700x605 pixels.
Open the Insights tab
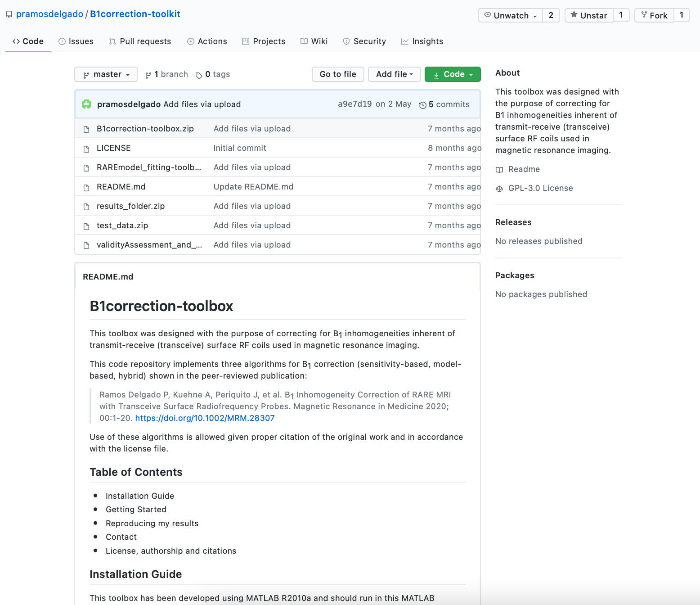(422, 41)
